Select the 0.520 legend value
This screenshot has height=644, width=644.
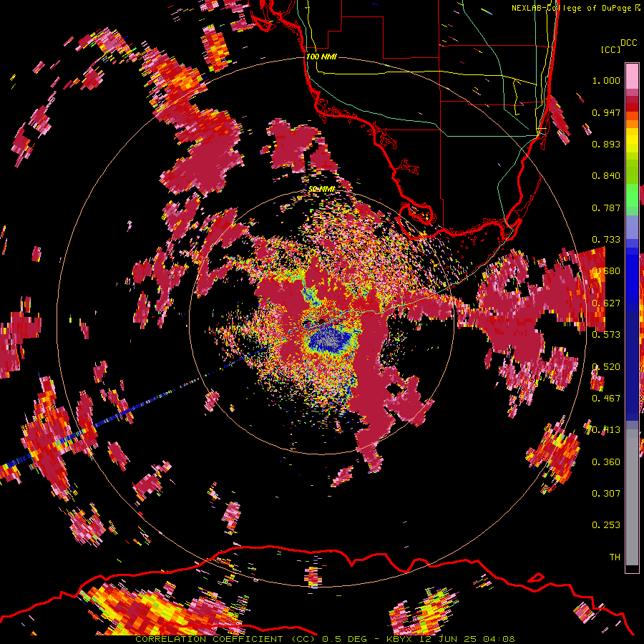coord(606,367)
